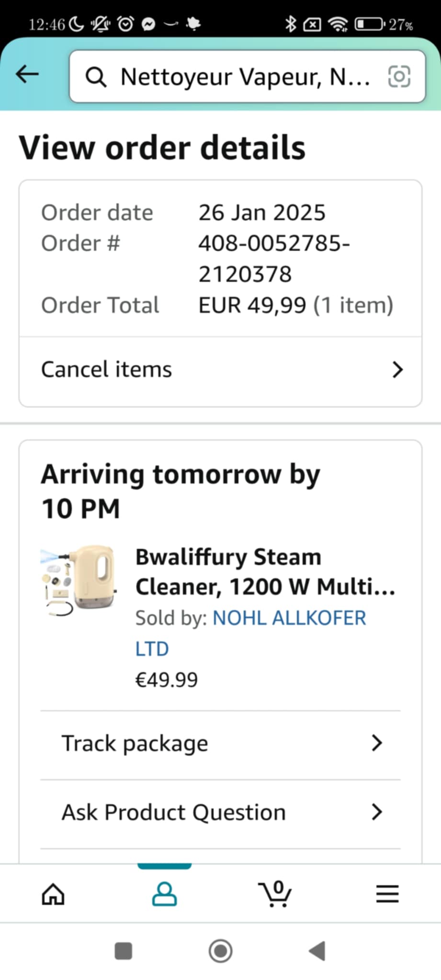
Task: Open Bwaliffury Steam Cleaner product title
Action: coord(265,572)
